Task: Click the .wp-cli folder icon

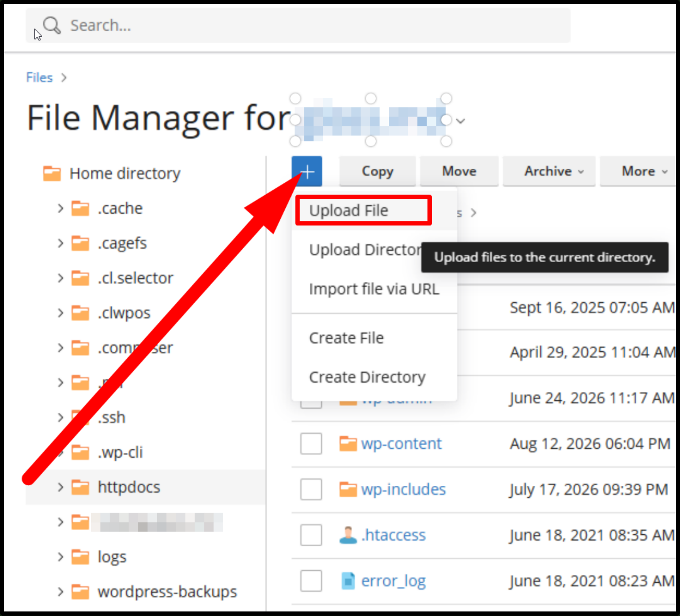Action: 80,452
